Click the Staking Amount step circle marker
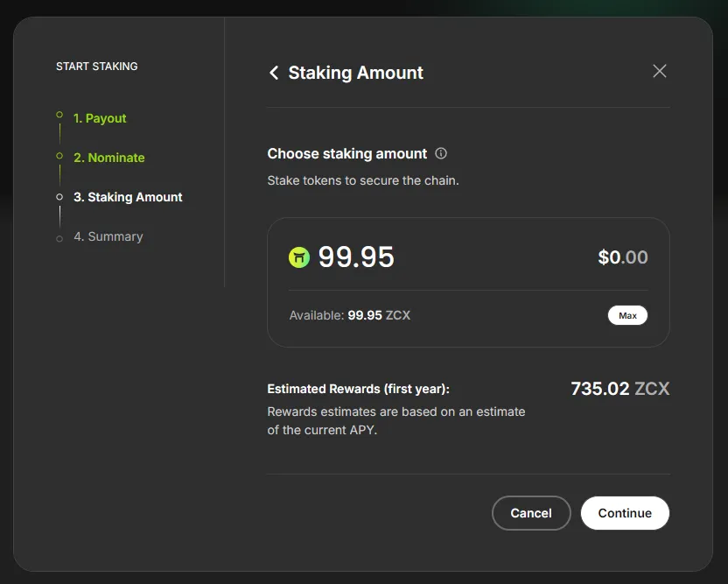 pos(59,197)
